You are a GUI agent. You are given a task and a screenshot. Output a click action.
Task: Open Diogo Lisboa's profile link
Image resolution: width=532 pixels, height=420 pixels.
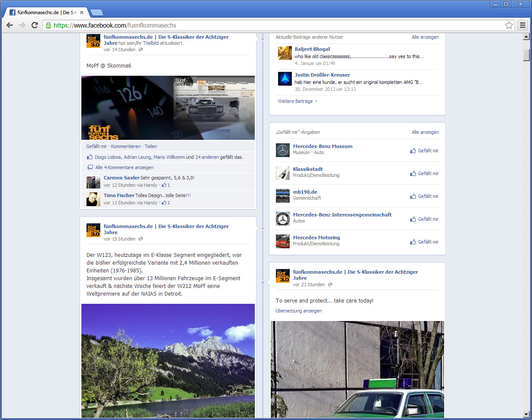point(108,157)
